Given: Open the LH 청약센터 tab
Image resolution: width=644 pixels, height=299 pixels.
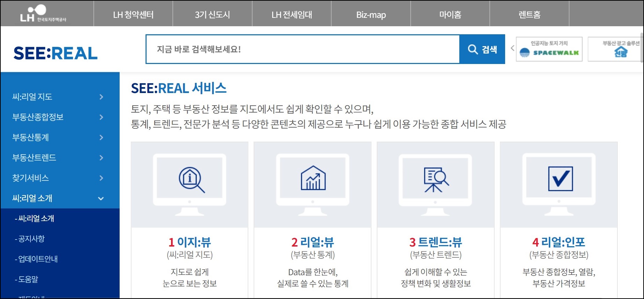Looking at the screenshot, I should tap(133, 14).
